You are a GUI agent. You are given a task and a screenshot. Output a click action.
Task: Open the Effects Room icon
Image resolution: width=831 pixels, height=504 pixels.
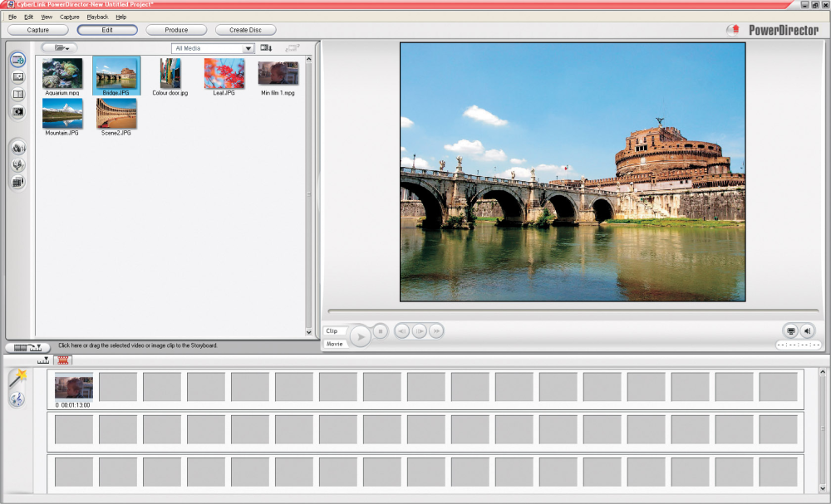17,77
